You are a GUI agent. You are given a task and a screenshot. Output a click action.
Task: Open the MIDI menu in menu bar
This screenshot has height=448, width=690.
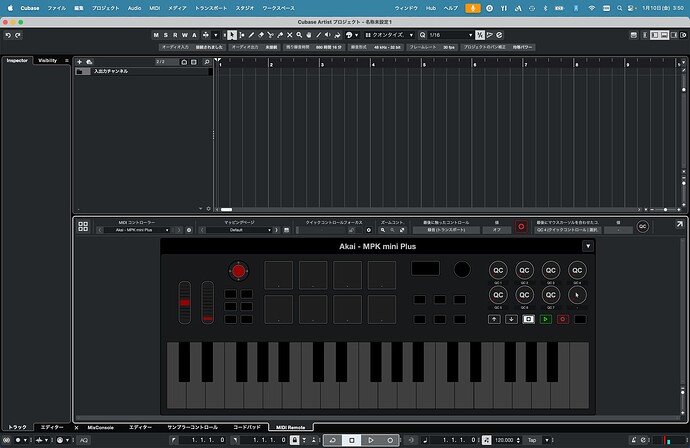coord(154,8)
